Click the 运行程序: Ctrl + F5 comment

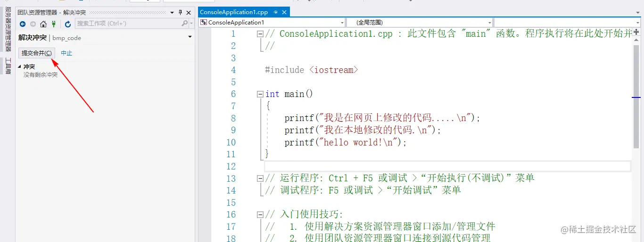click(399, 178)
